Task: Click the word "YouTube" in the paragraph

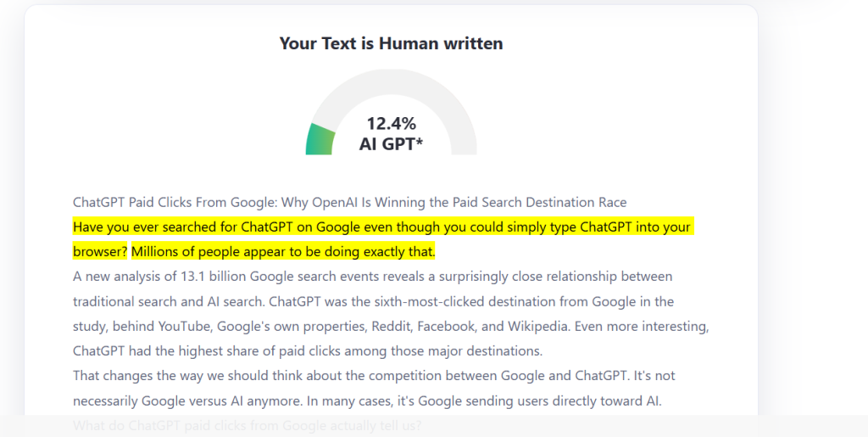Action: tap(184, 326)
